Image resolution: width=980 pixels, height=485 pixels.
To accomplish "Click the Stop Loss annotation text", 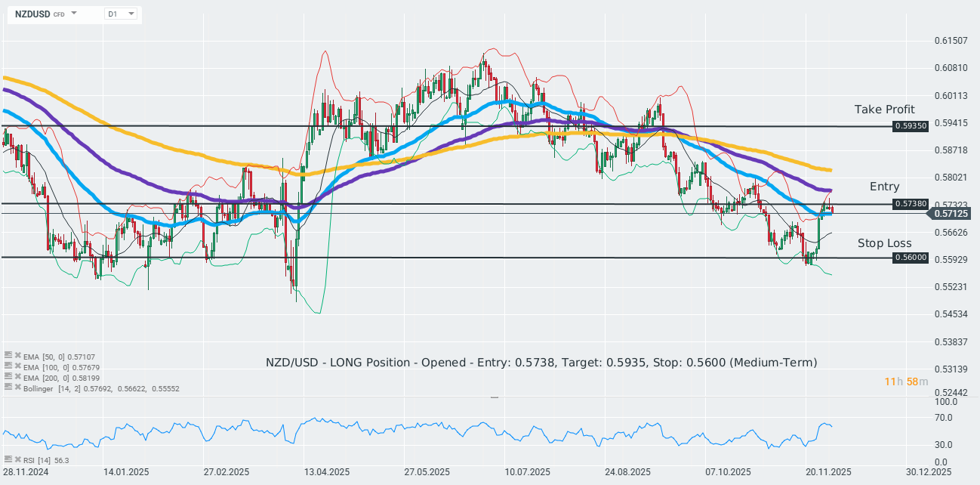I will (885, 243).
